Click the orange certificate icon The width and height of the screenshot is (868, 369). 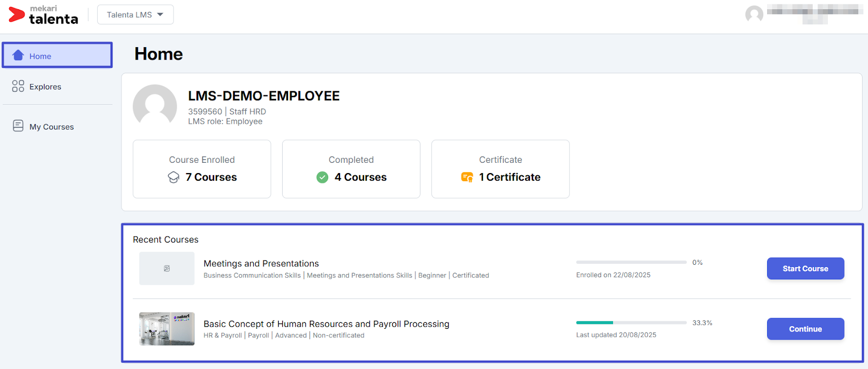pos(467,177)
